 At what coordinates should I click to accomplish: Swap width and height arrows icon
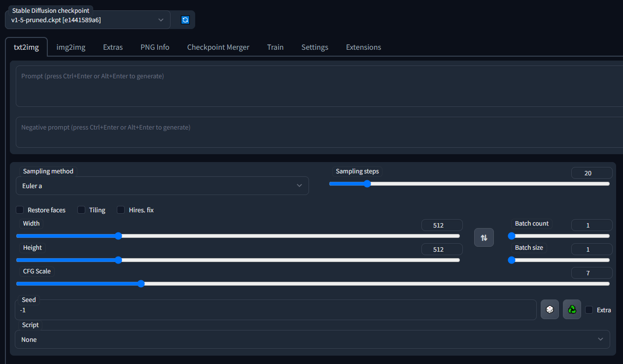pos(484,237)
